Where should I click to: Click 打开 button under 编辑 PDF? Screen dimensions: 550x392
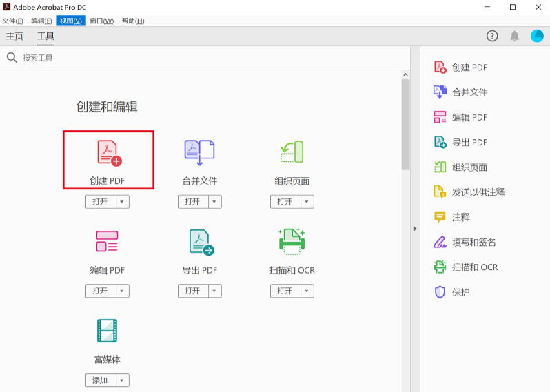point(101,291)
